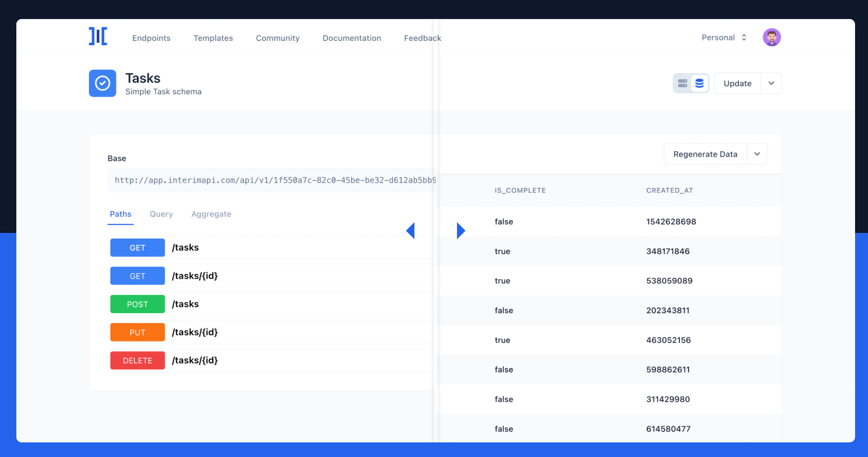Switch to the Query tab
Screen dimensions: 868x457
point(161,214)
